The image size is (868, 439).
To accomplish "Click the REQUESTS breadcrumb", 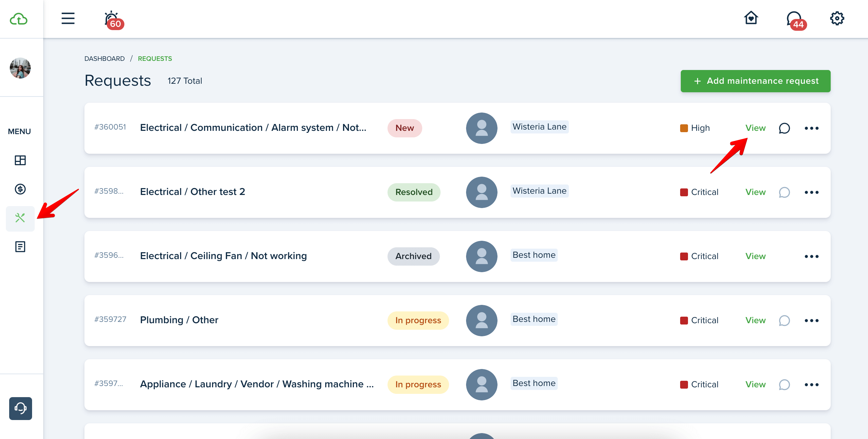I will 155,59.
